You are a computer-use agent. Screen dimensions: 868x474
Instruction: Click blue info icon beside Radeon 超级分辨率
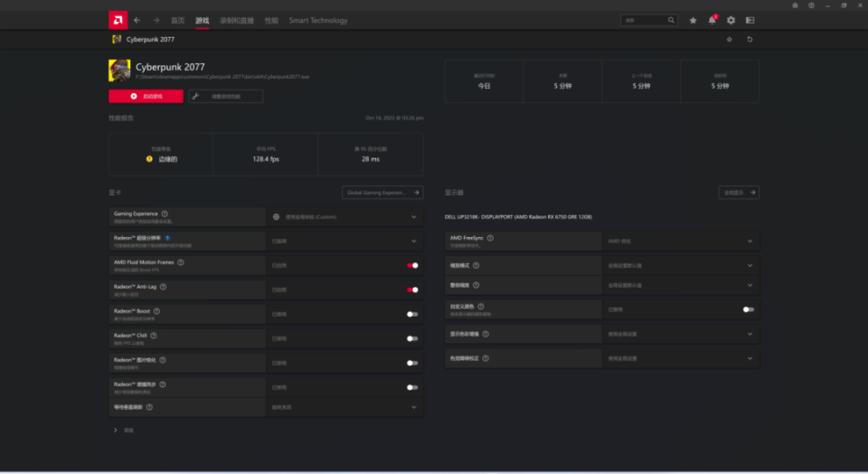pos(167,238)
